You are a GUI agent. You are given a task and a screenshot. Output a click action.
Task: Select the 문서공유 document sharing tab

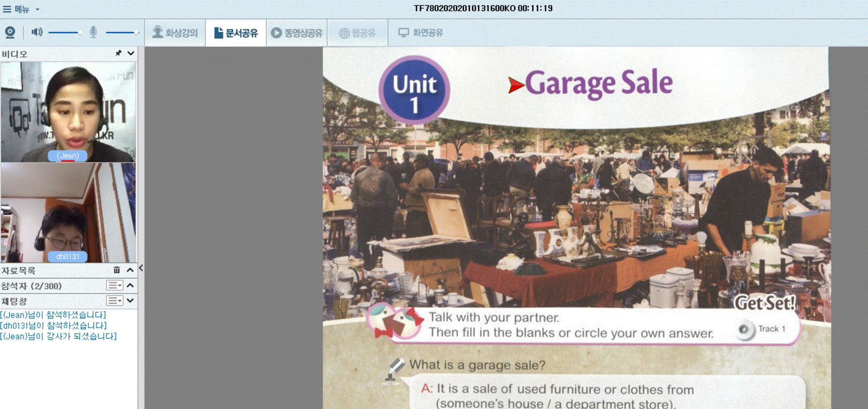coord(236,33)
